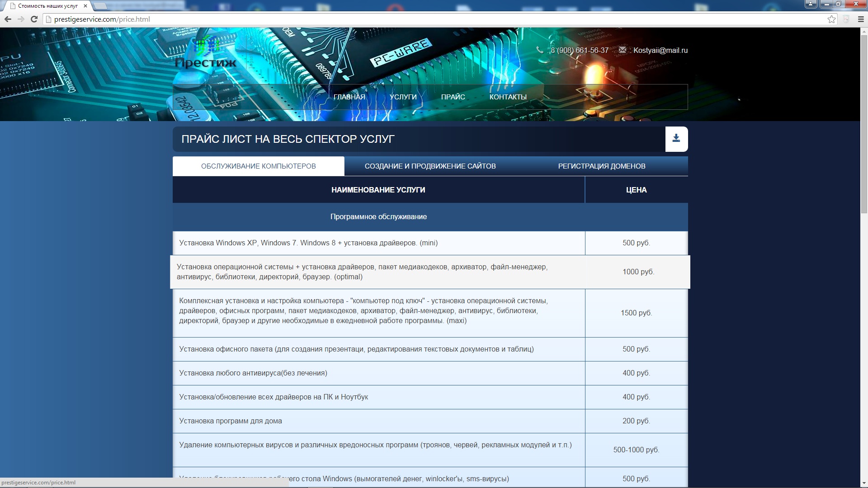
Task: Switch to 'Обслуживание компьютеров' tab
Action: [258, 166]
